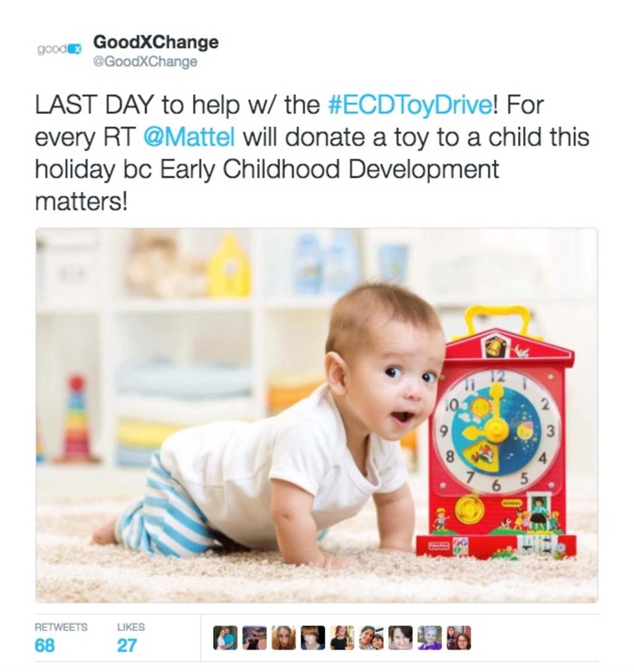
Task: Follow the #ECDToyDrive hashtag link
Action: click(412, 105)
